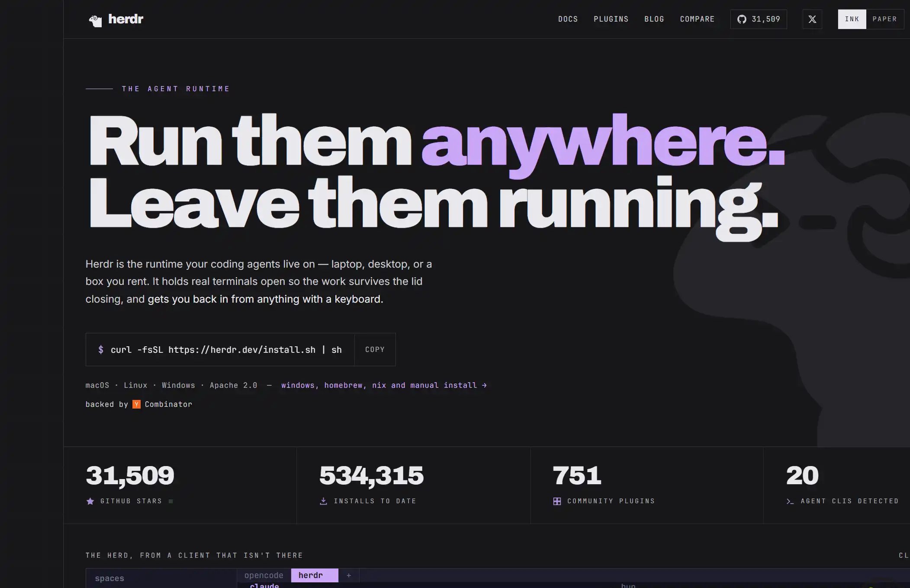Click the star icon beside GitHub Stars

click(x=90, y=501)
